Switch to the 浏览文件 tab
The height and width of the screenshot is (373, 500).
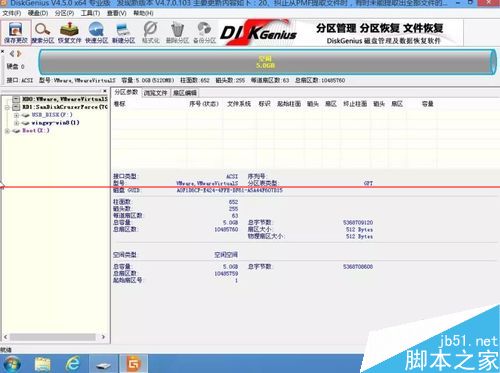pos(155,93)
